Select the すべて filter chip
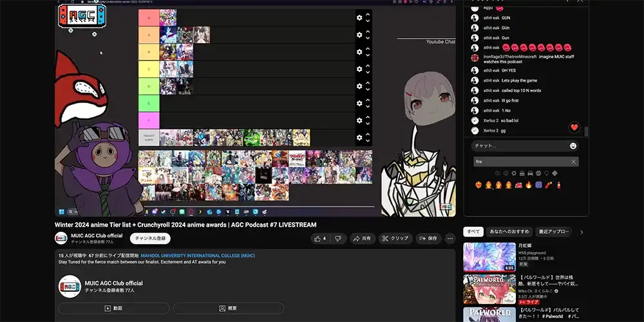Viewport: 644px width, 322px height. (x=473, y=231)
